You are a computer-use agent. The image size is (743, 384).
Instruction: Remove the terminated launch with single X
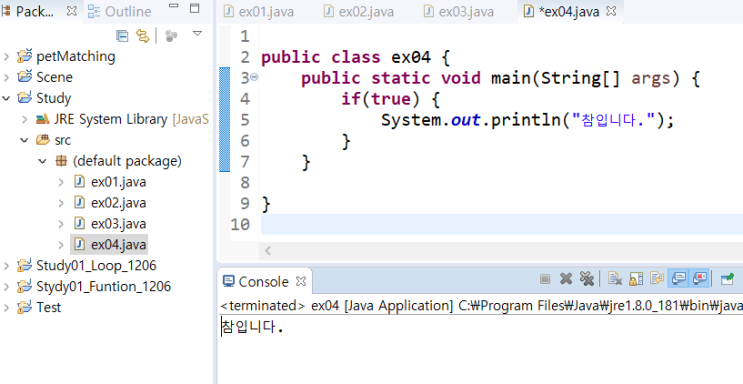pyautogui.click(x=566, y=279)
